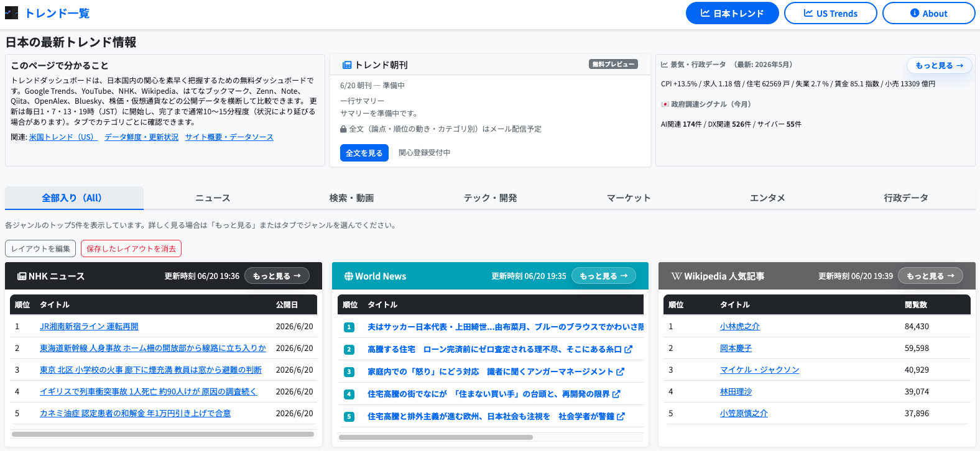Image resolution: width=980 pixels, height=451 pixels.
Task: Click 関心登録受付中 text
Action: (x=425, y=153)
